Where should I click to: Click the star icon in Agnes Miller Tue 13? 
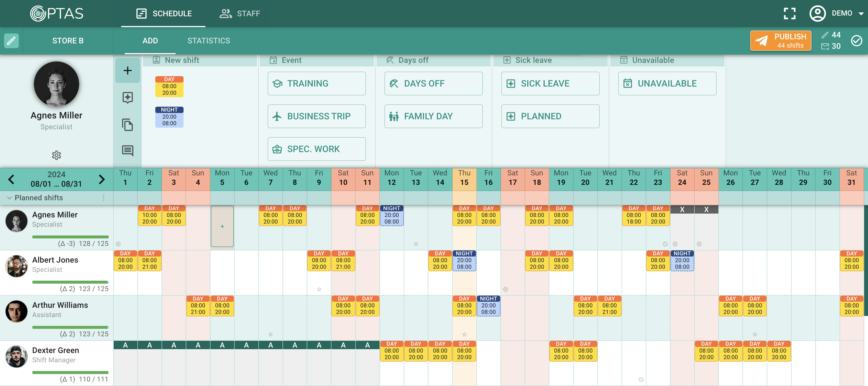[x=416, y=244]
